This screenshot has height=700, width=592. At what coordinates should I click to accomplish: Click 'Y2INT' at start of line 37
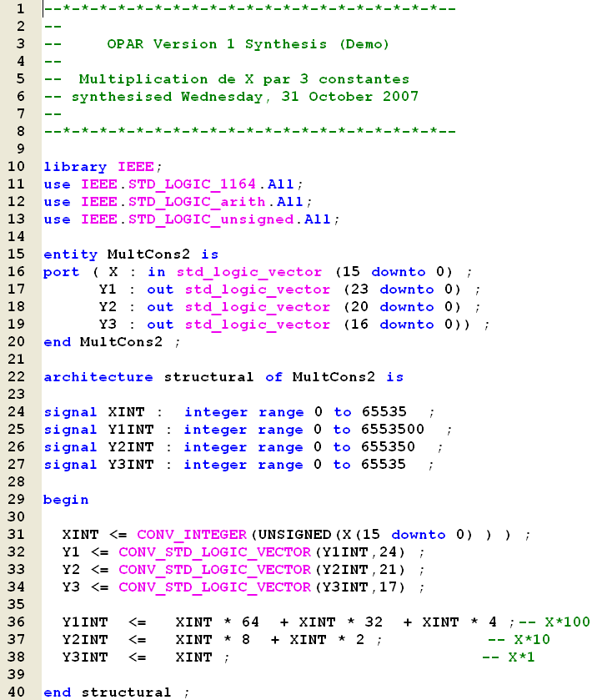[85, 640]
